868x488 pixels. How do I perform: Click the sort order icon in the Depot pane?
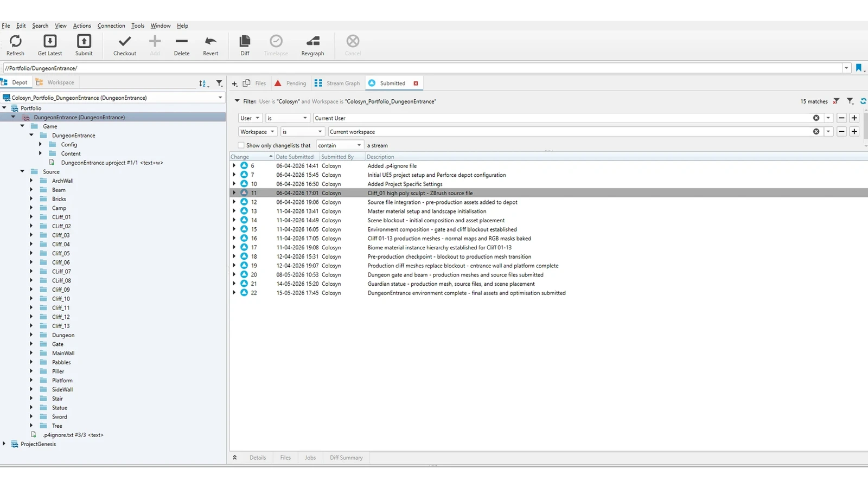(x=203, y=84)
